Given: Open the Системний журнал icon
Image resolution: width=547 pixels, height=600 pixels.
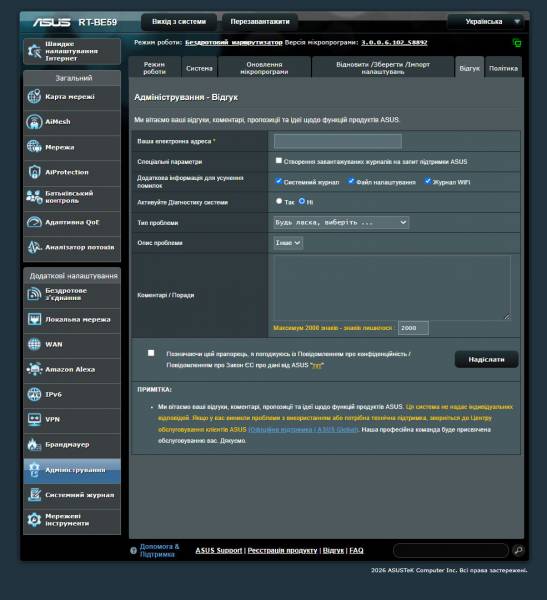Looking at the screenshot, I should (x=34, y=495).
